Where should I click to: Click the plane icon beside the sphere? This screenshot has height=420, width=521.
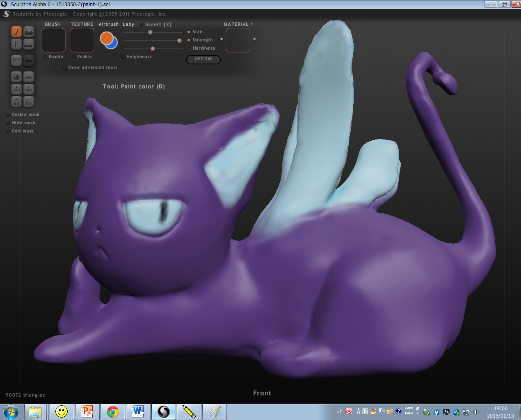29,77
